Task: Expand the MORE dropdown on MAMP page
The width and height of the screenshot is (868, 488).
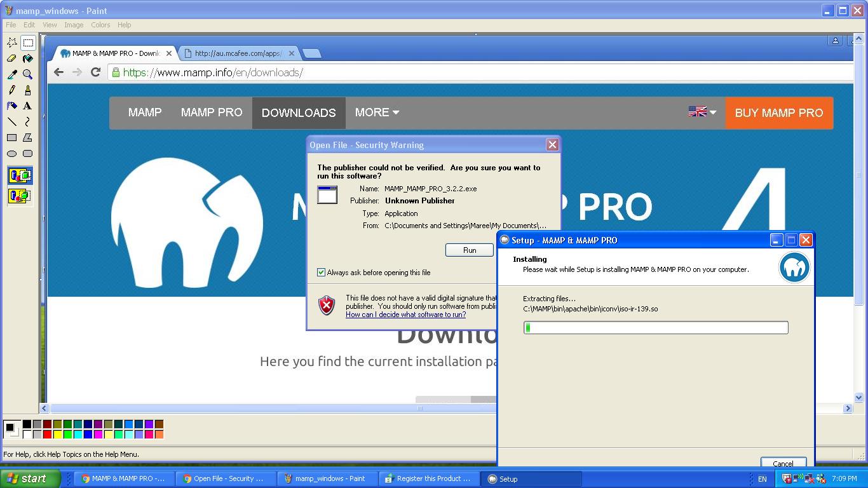Action: [x=377, y=112]
